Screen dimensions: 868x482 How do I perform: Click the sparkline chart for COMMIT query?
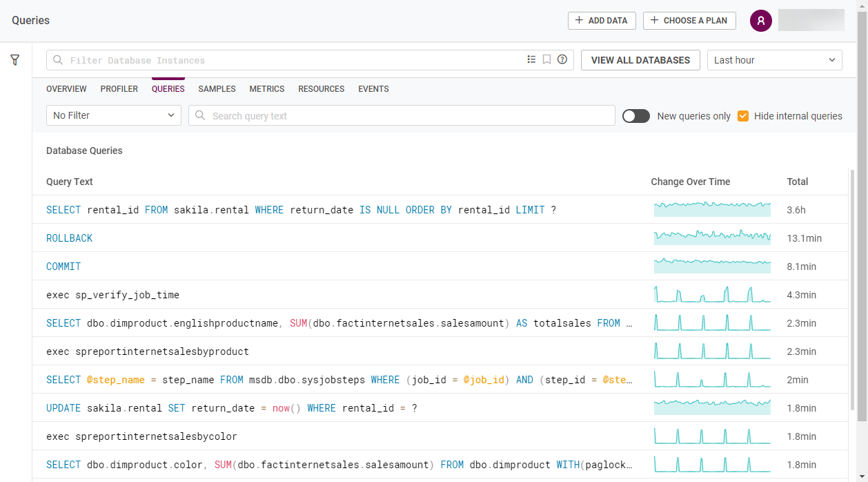click(712, 266)
